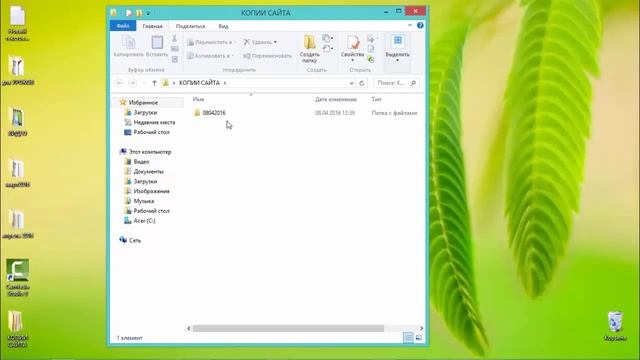The width and height of the screenshot is (640, 360).
Task: Click the Paste shortcut icon
Action: (x=175, y=59)
